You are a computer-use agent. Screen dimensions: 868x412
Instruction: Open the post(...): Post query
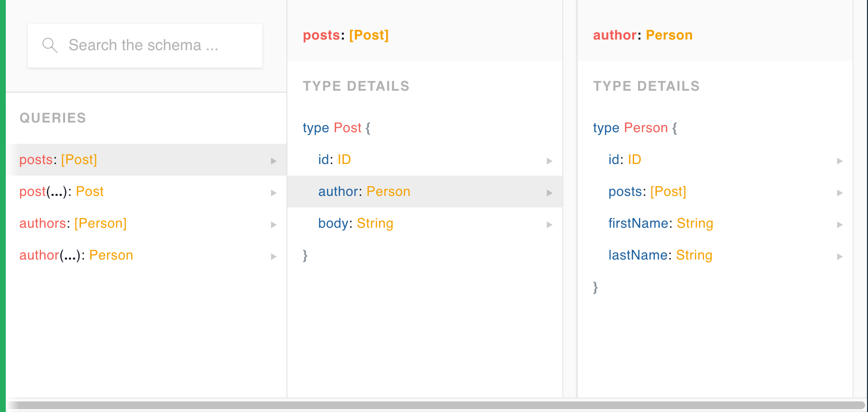coord(61,192)
